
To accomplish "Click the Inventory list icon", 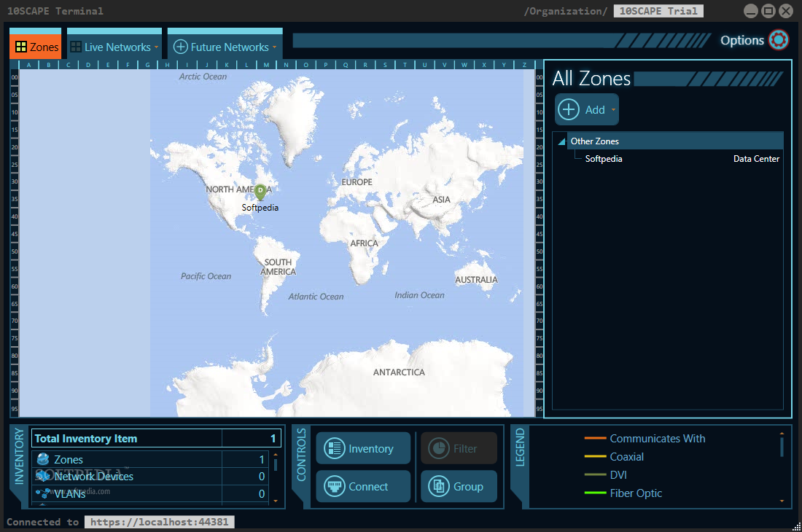I will click(335, 448).
